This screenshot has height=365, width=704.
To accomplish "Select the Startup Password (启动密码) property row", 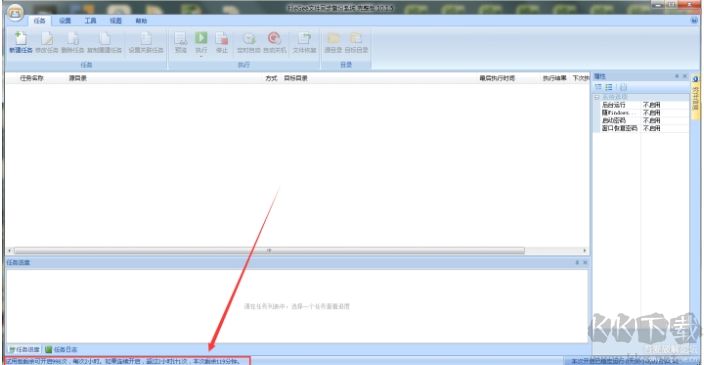I will [641, 120].
